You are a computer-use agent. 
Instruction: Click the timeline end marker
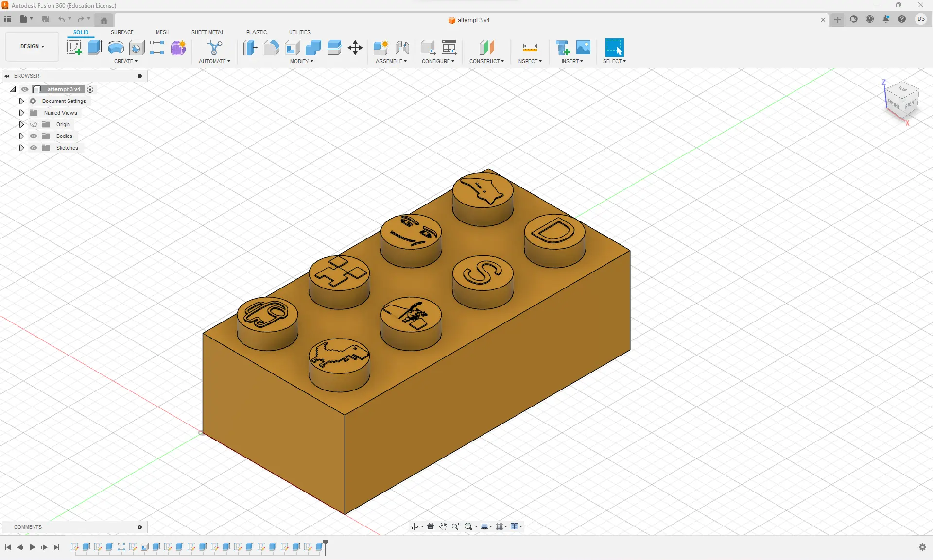326,546
